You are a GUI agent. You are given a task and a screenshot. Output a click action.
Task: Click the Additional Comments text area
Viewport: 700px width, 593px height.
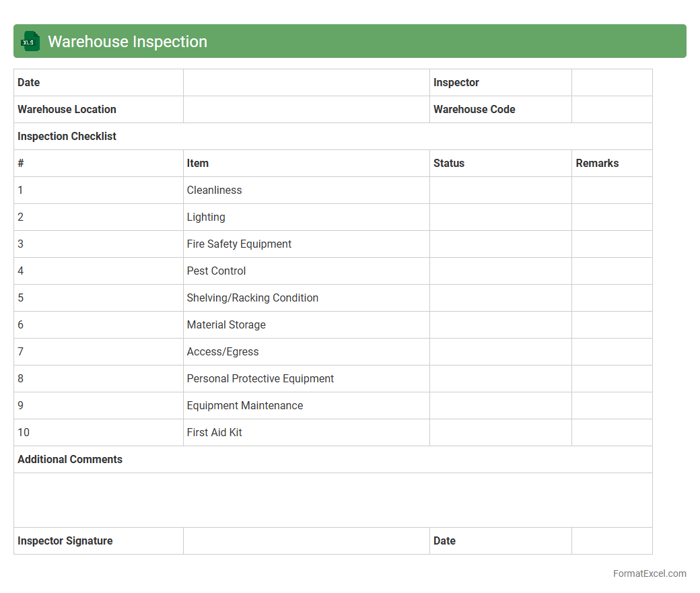(332, 500)
